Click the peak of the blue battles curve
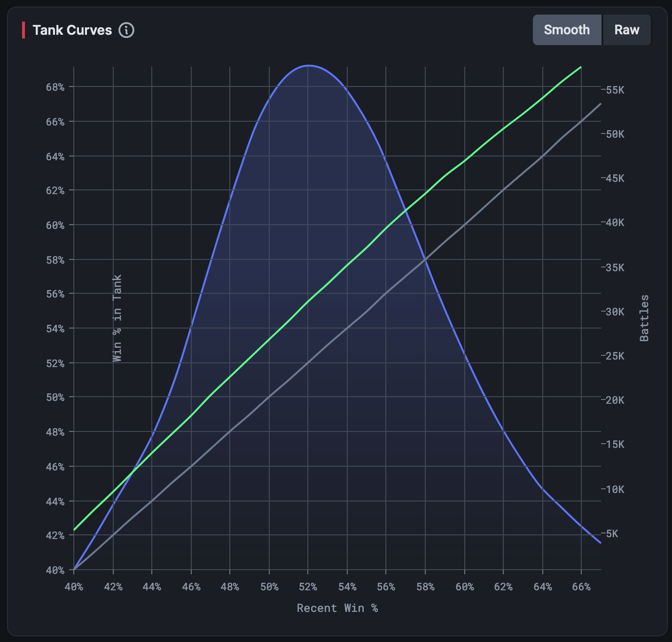 (308, 66)
